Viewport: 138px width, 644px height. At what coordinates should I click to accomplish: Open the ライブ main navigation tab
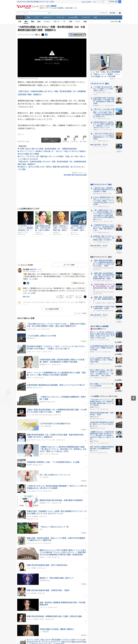[37, 17]
